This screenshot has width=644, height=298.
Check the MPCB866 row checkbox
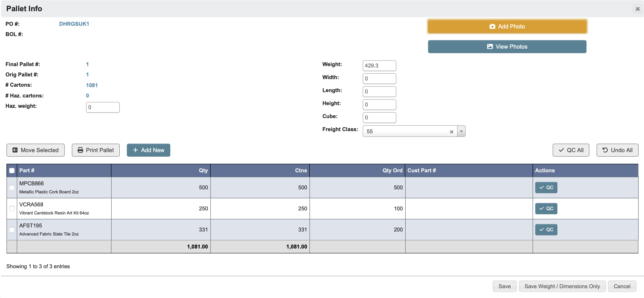12,188
